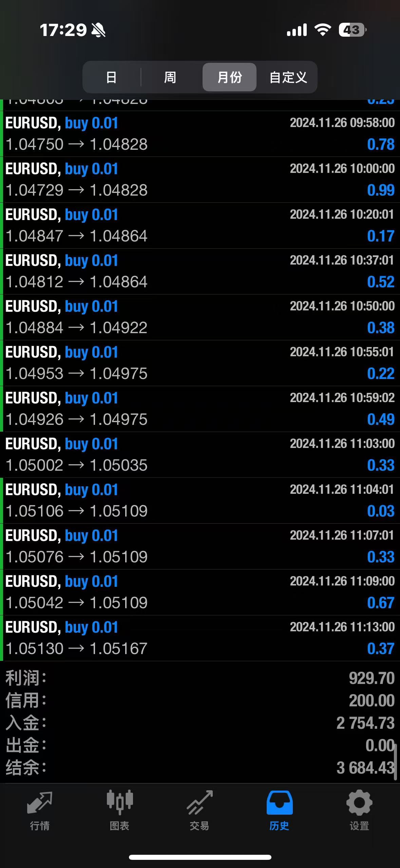The width and height of the screenshot is (400, 868).
Task: Select the 月份 month period tab
Action: pyautogui.click(x=229, y=77)
